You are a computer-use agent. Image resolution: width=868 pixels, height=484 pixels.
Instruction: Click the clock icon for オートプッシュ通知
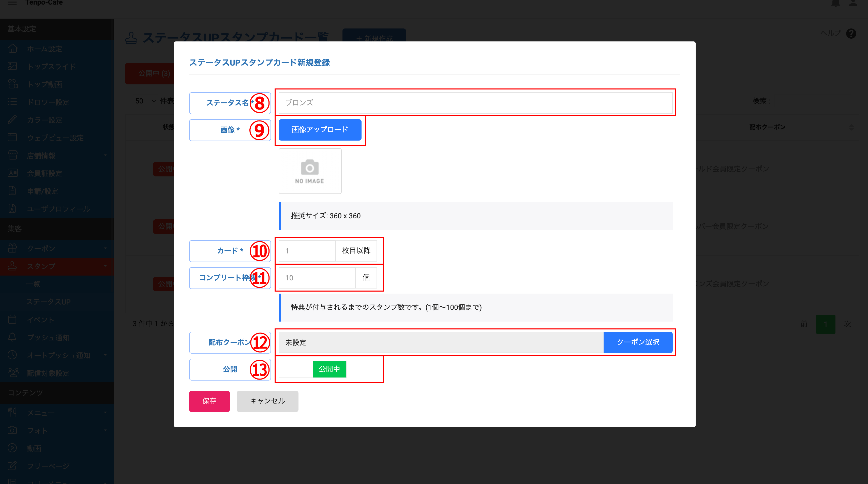pos(12,355)
